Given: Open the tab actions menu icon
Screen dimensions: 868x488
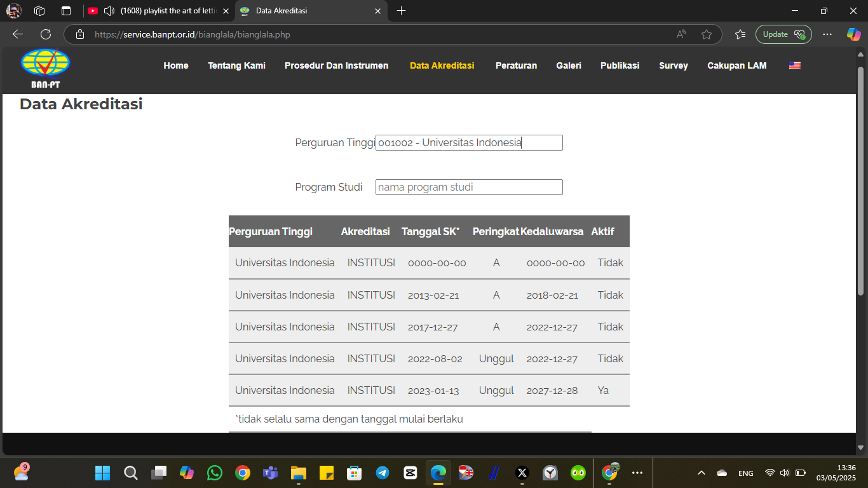Looking at the screenshot, I should [x=66, y=11].
